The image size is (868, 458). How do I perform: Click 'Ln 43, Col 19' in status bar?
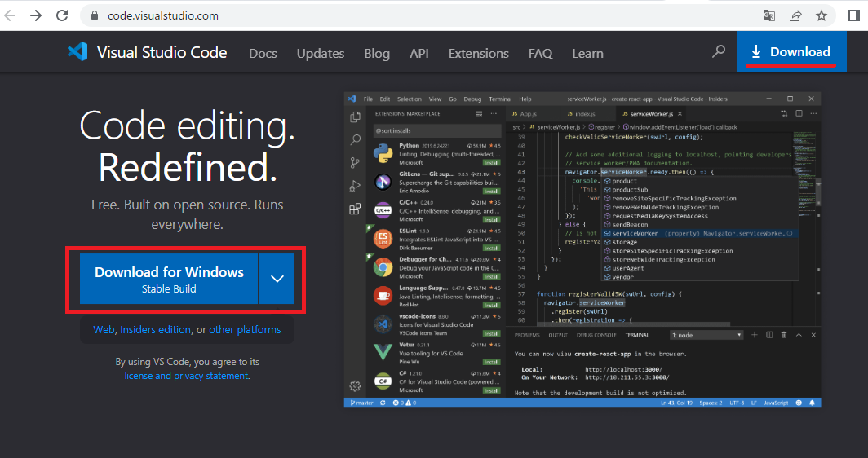coord(676,403)
